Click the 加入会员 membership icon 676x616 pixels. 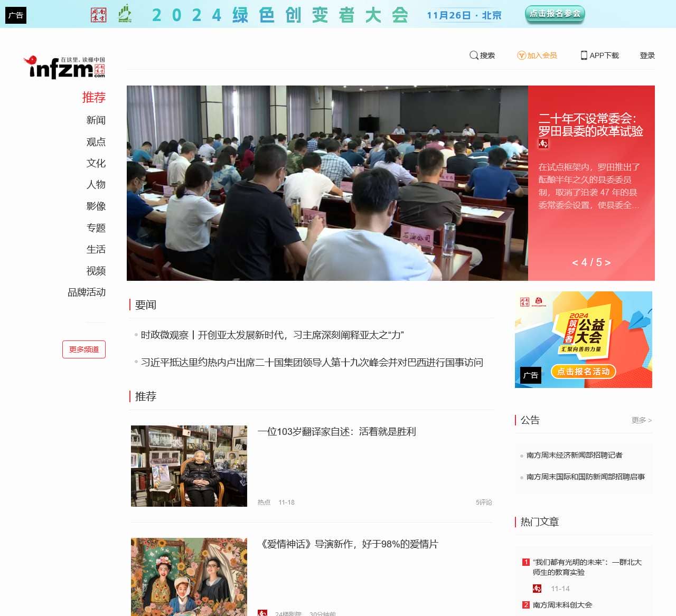pyautogui.click(x=521, y=55)
